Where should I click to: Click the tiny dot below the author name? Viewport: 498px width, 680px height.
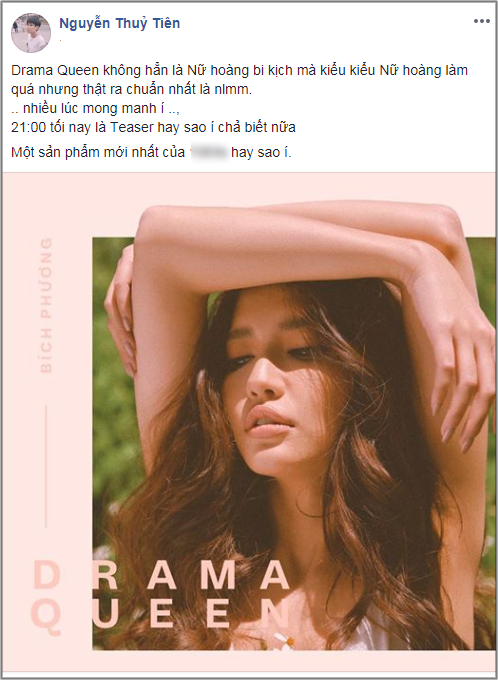60,39
